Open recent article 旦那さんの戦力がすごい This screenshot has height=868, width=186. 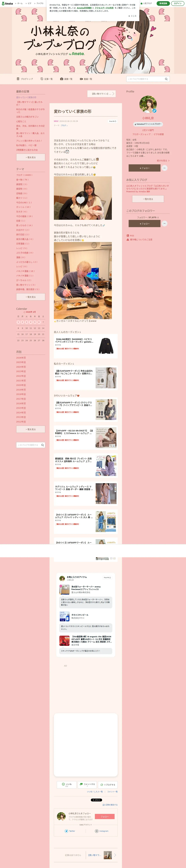pos(27,117)
